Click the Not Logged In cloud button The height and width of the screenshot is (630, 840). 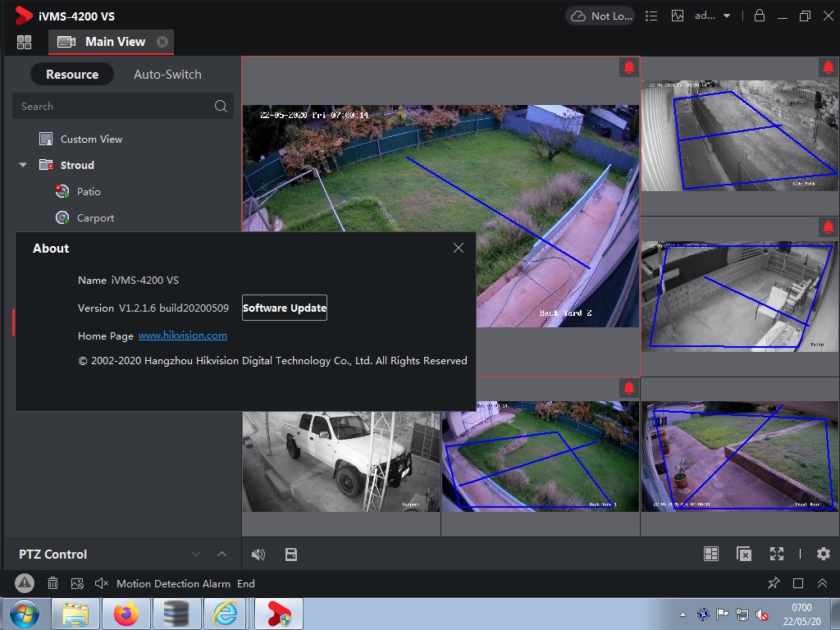click(x=600, y=16)
